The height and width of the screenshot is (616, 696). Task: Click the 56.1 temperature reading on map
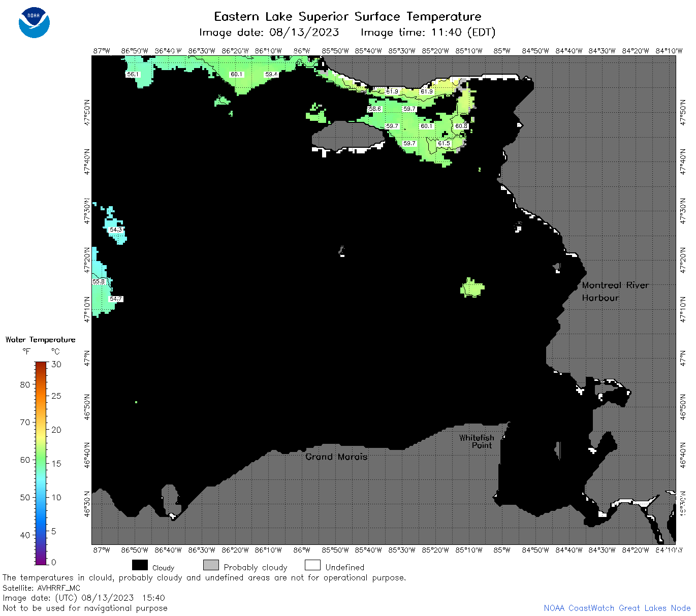(x=132, y=74)
